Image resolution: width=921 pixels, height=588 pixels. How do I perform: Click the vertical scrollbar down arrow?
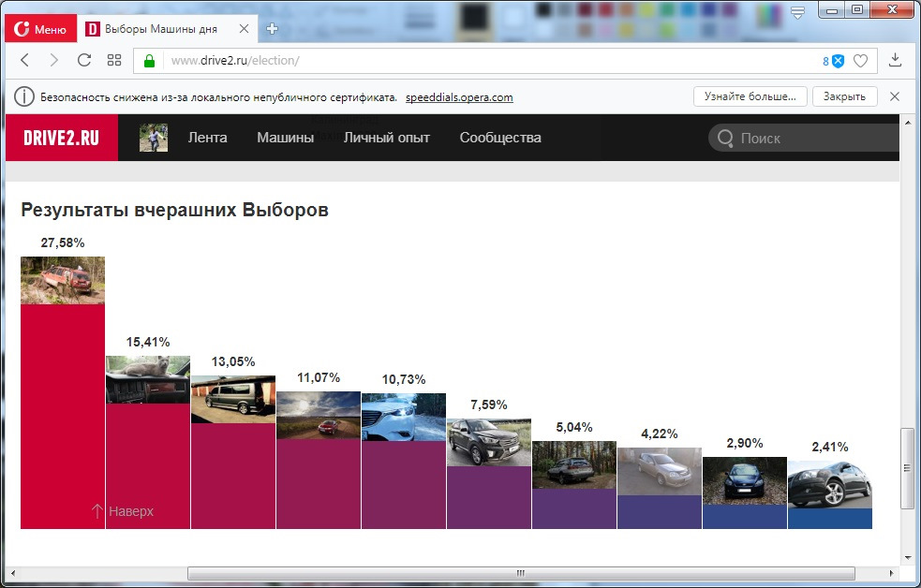click(908, 558)
